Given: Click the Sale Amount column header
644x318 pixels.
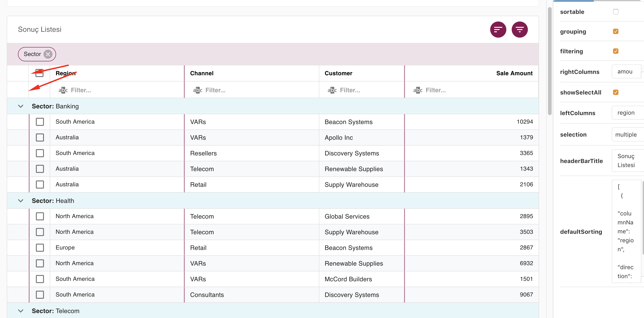Looking at the screenshot, I should tap(514, 73).
